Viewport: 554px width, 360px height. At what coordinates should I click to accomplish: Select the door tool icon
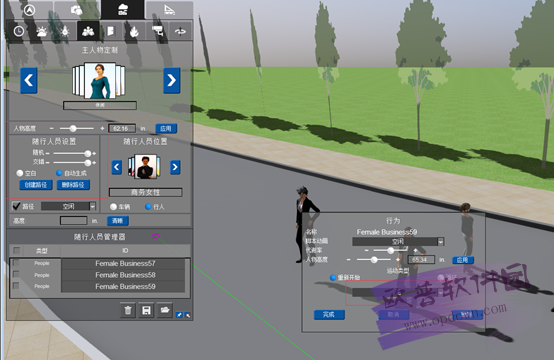[111, 31]
